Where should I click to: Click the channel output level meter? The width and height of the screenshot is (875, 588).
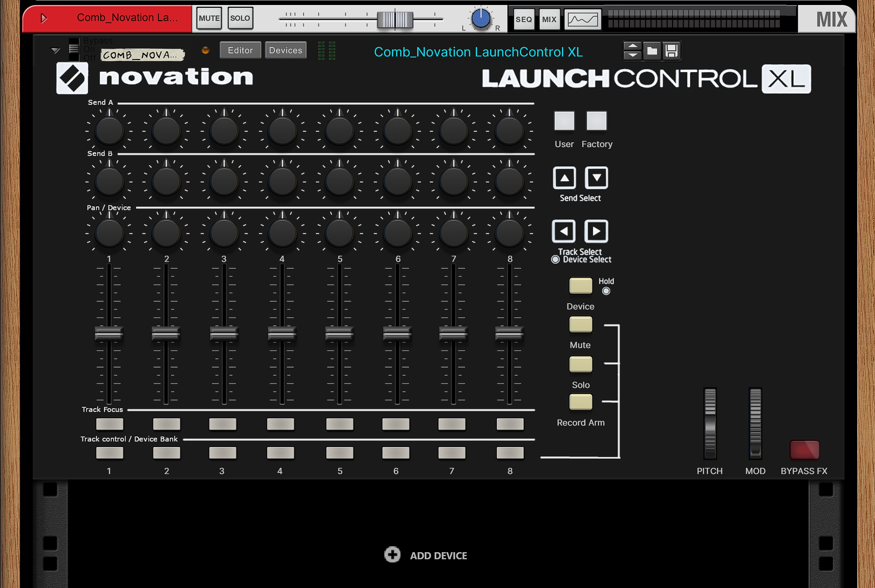pos(693,18)
